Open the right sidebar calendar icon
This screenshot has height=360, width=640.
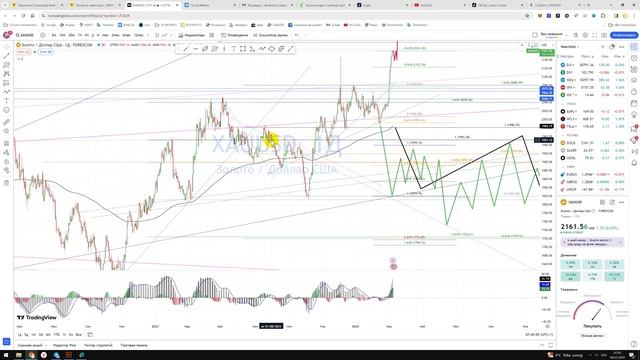[634, 103]
